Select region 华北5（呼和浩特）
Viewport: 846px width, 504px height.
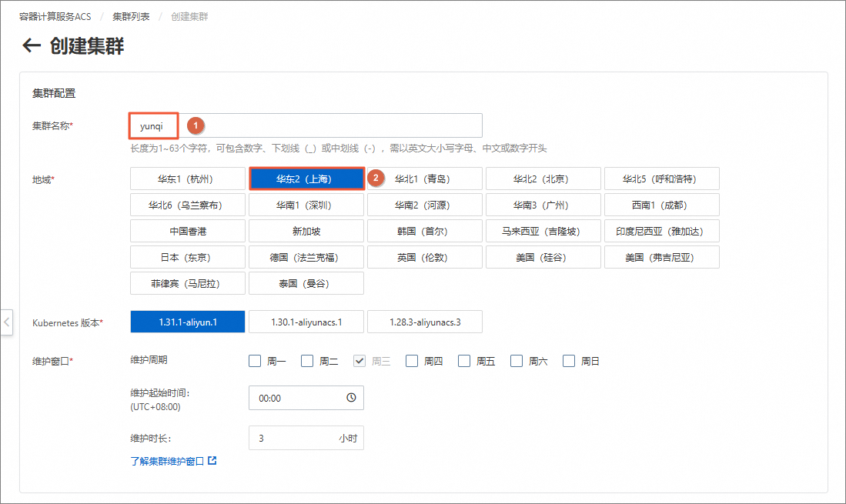(x=662, y=179)
